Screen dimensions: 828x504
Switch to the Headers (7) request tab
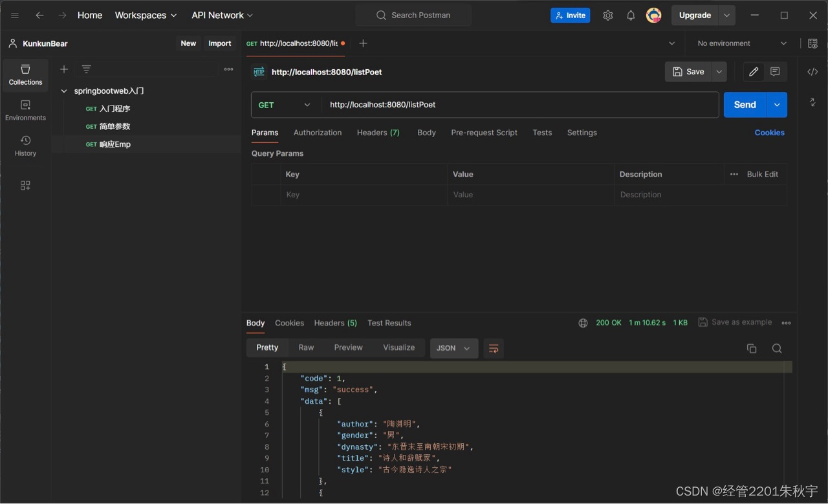[x=378, y=133]
